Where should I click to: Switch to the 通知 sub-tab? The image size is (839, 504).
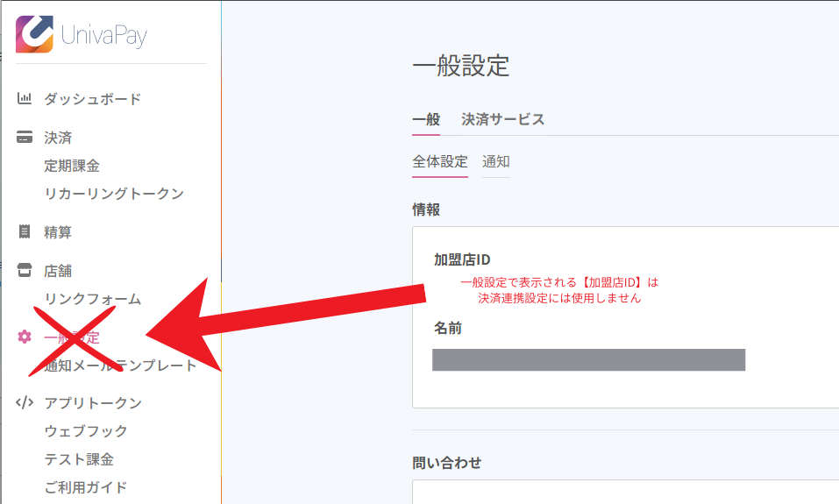496,162
